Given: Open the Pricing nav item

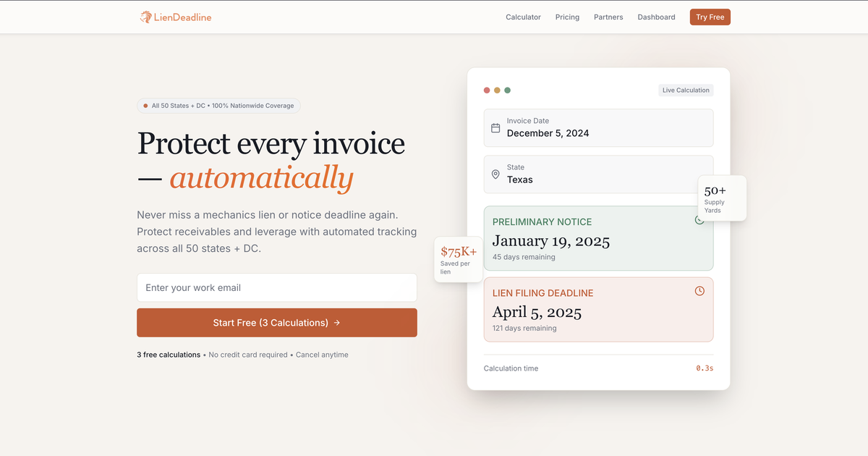Looking at the screenshot, I should coord(567,17).
